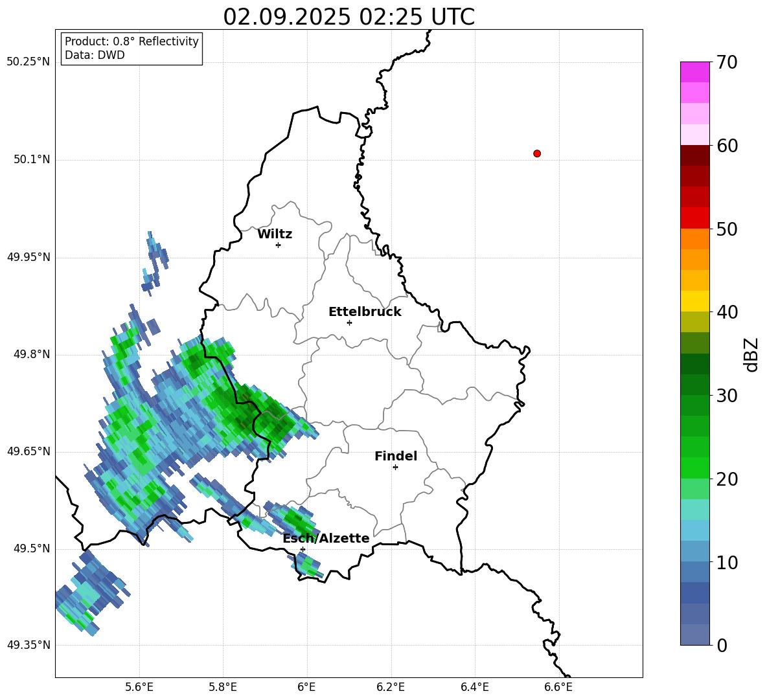Click the Findel station cross marker

[x=395, y=468]
